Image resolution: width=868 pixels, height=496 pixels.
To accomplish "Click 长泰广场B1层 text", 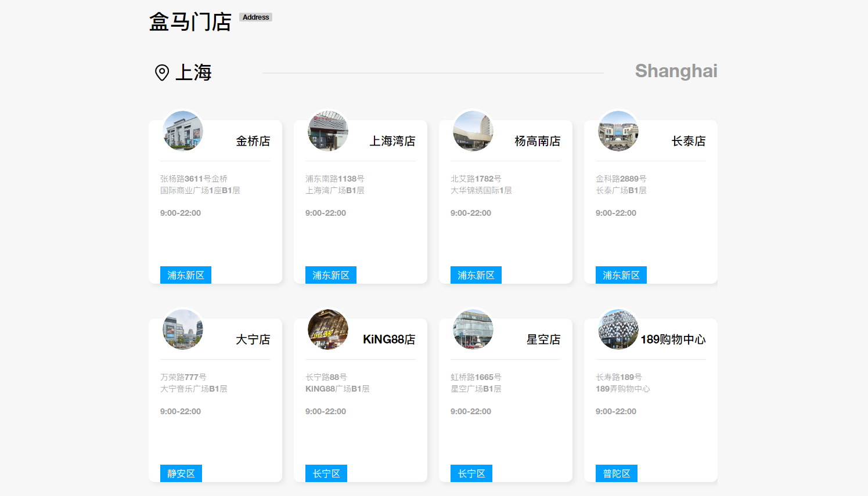I will 621,190.
